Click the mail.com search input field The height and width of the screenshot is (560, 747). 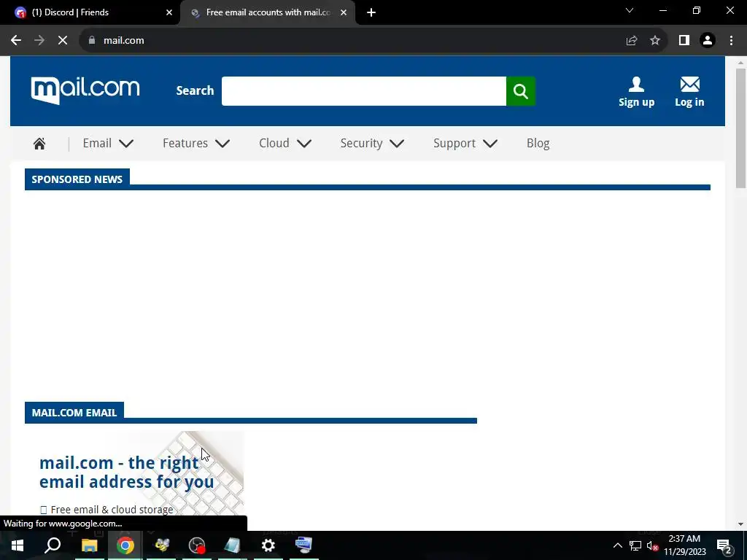(364, 91)
